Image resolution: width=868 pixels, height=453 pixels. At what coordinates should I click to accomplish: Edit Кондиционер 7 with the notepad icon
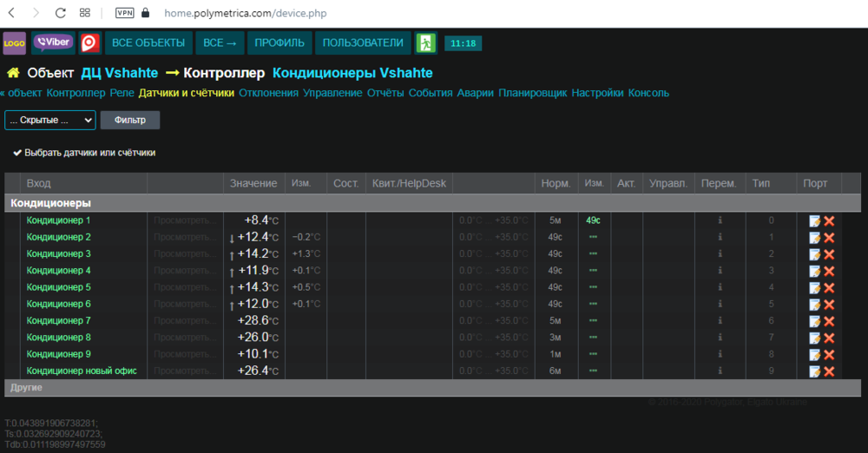click(814, 321)
